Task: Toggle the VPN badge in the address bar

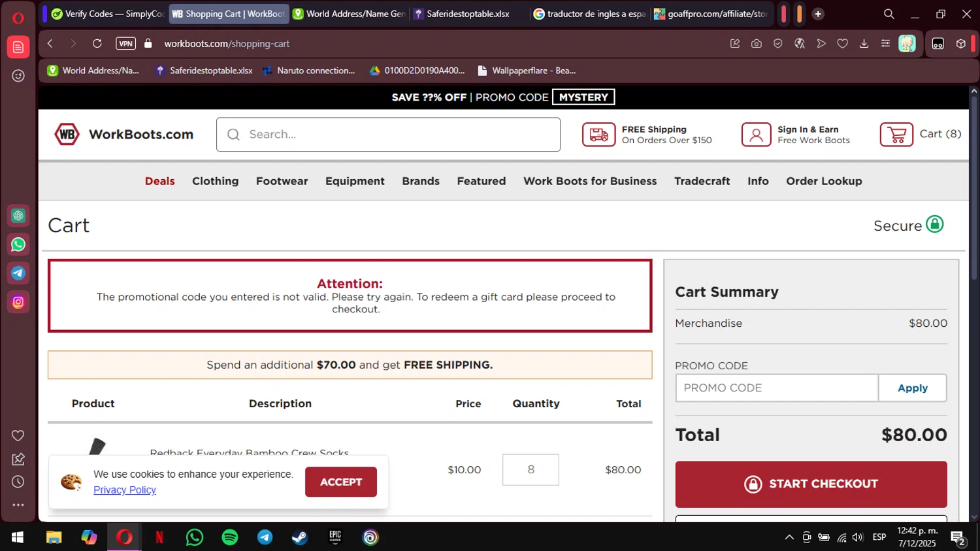Action: 125,44
